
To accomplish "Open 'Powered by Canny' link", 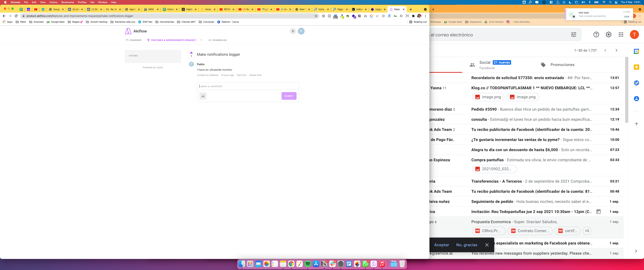I will (153, 67).
